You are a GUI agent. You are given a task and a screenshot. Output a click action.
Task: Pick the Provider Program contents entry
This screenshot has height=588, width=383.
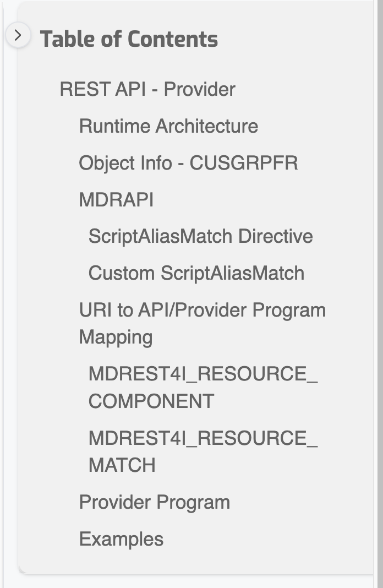pyautogui.click(x=154, y=502)
